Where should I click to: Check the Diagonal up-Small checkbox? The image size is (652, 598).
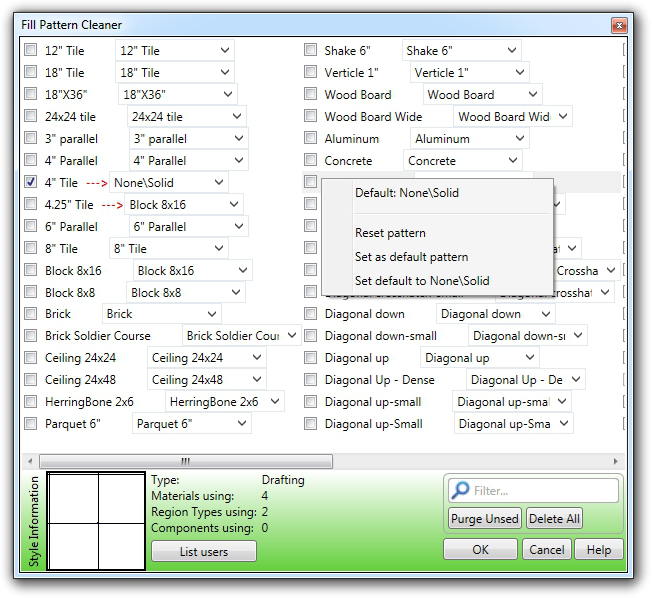pyautogui.click(x=310, y=423)
